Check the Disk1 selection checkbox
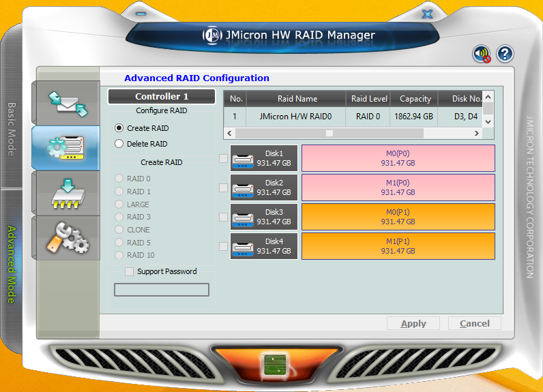543x392 pixels. [223, 158]
